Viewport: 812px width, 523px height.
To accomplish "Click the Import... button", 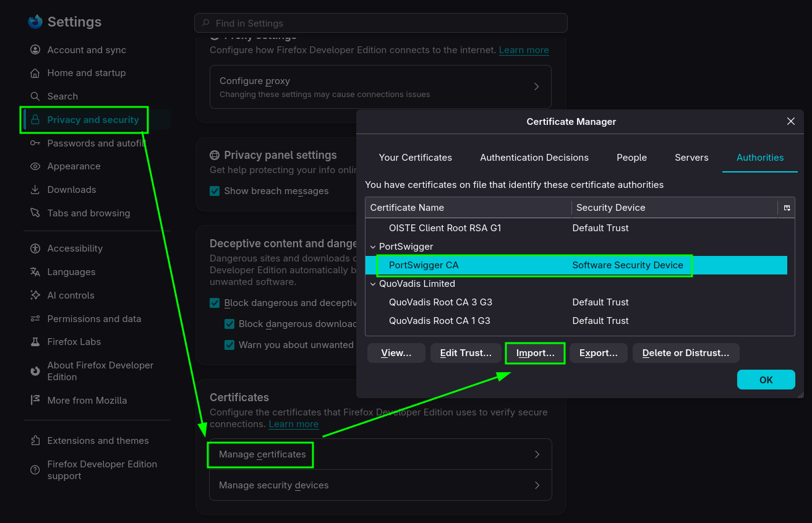I will pos(536,353).
